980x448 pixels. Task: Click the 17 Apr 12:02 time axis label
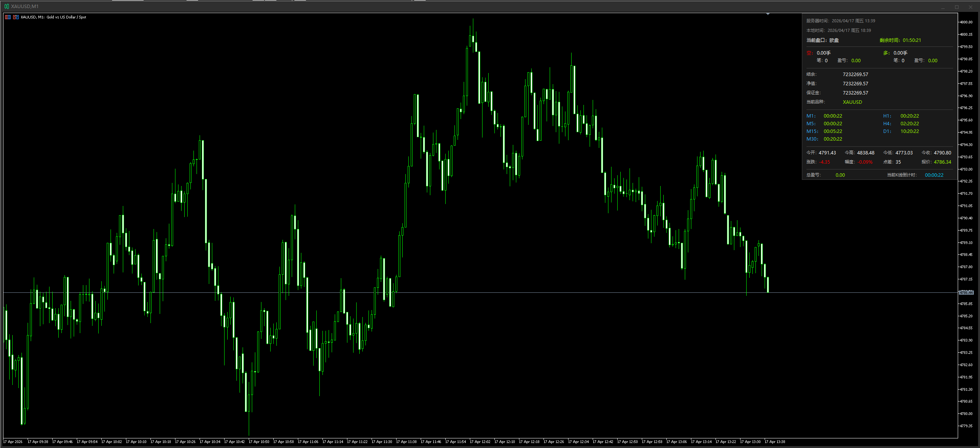[480, 442]
